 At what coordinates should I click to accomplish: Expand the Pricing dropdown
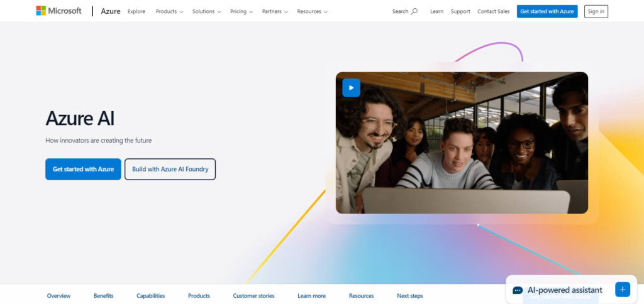click(x=241, y=11)
